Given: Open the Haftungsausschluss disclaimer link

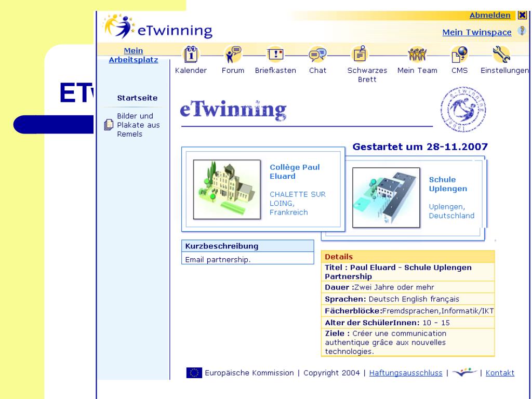Looking at the screenshot, I should click(x=405, y=373).
